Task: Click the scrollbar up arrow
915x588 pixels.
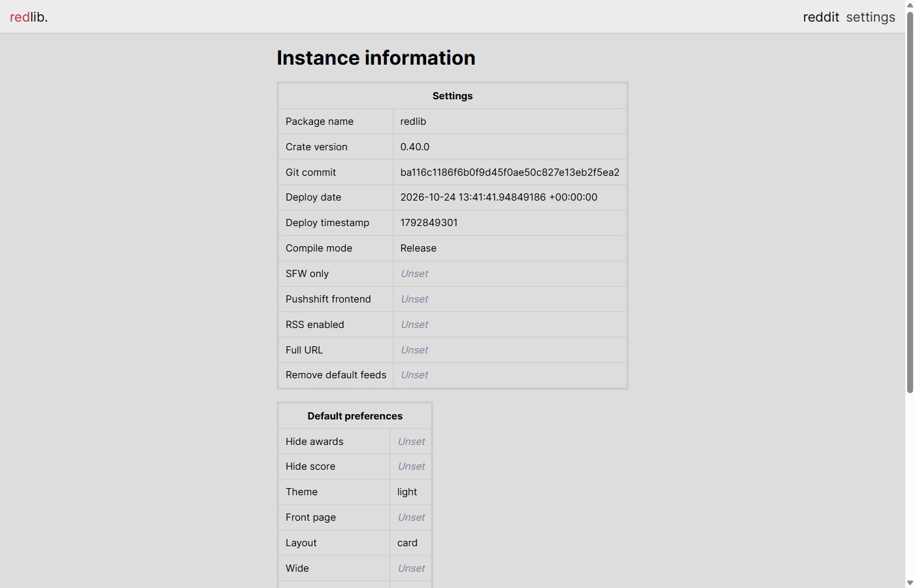Action: click(910, 4)
